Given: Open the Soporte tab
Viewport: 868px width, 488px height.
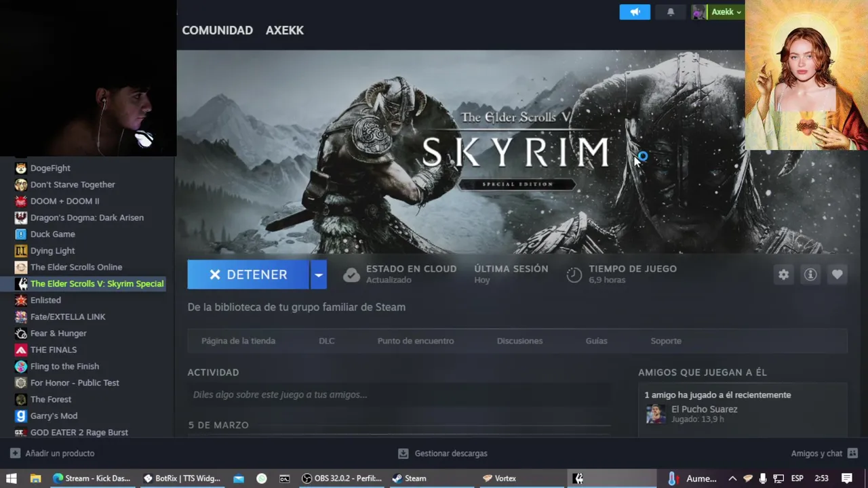Looking at the screenshot, I should [x=666, y=341].
